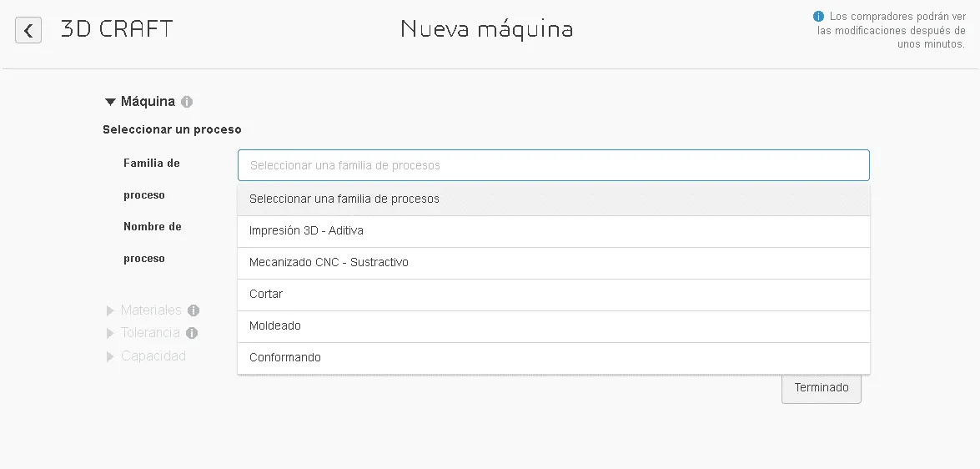Click the back arrow button

(28, 31)
